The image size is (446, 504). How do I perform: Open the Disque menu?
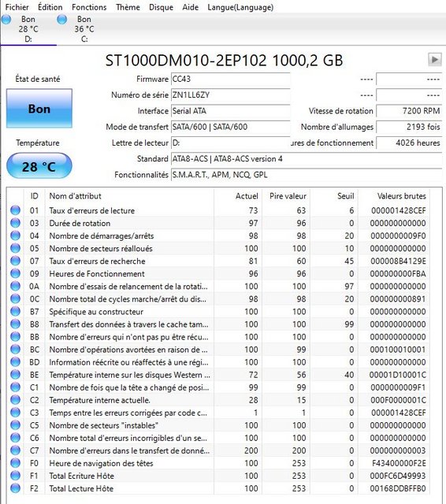[161, 7]
